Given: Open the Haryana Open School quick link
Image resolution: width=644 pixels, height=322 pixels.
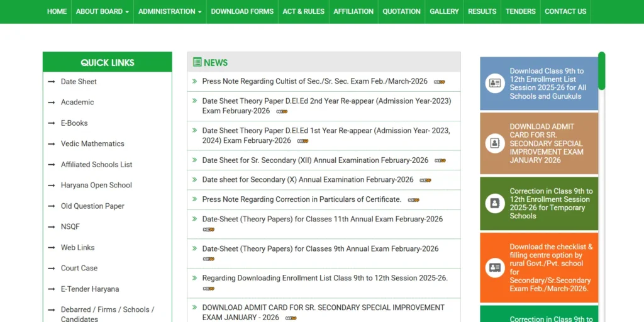Looking at the screenshot, I should coord(96,186).
